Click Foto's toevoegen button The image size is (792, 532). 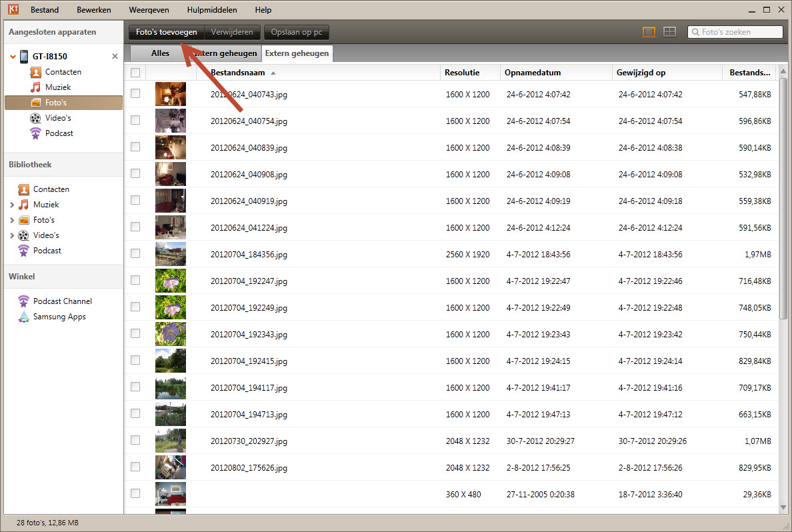[166, 32]
